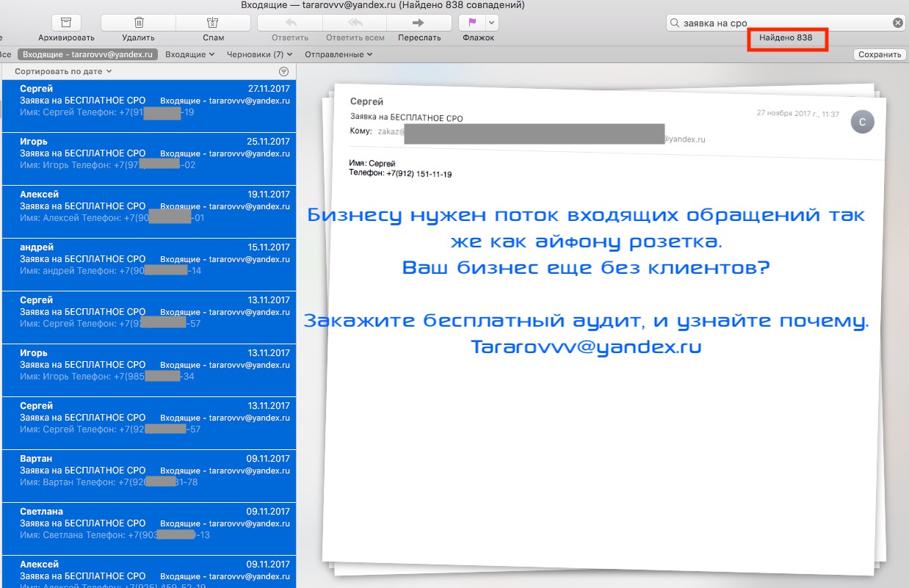Save the search with Сохранить button
Screen dimensions: 909x588
pyautogui.click(x=880, y=54)
